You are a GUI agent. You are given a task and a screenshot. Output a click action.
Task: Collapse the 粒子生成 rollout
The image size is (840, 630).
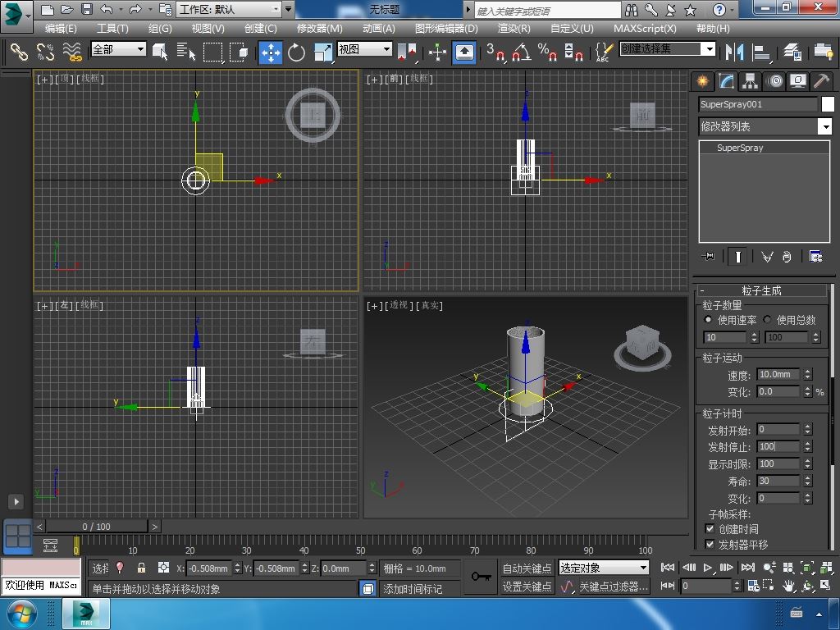click(761, 290)
